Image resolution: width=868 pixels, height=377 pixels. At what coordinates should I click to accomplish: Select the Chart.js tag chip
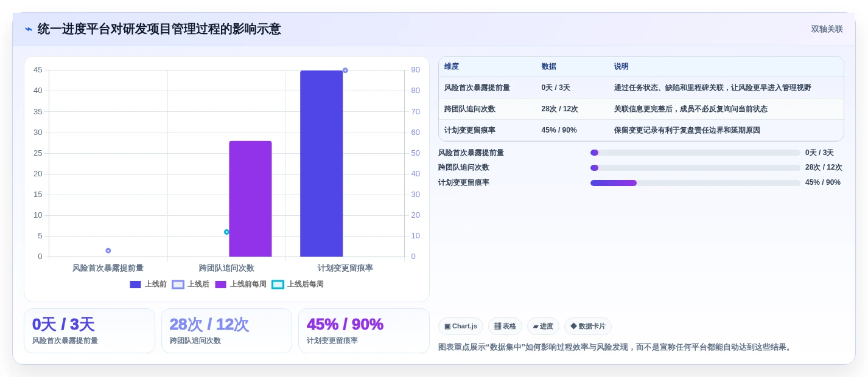(461, 327)
